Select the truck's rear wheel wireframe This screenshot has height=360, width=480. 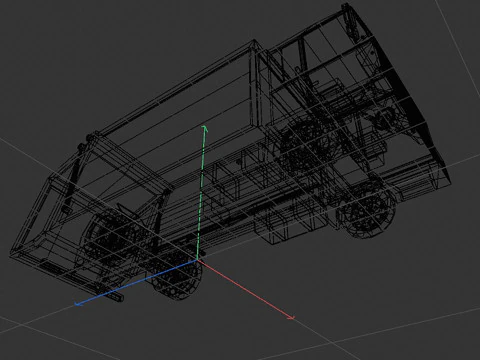click(177, 278)
